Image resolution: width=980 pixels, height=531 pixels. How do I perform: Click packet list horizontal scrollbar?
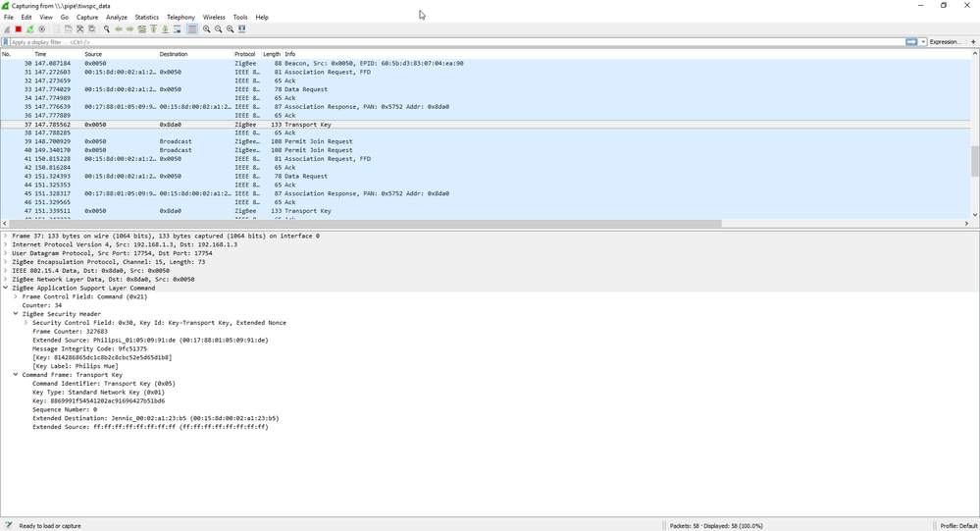(364, 223)
